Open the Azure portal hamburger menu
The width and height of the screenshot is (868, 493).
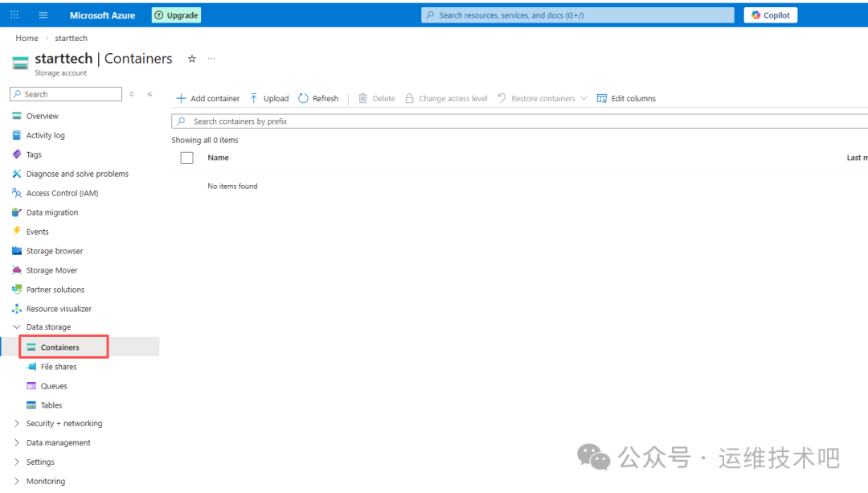coord(43,14)
